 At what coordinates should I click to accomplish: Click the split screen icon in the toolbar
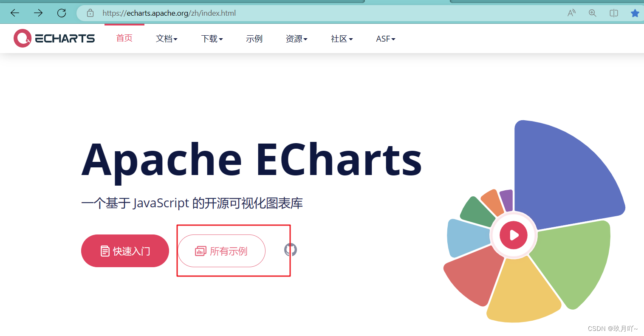pos(613,13)
